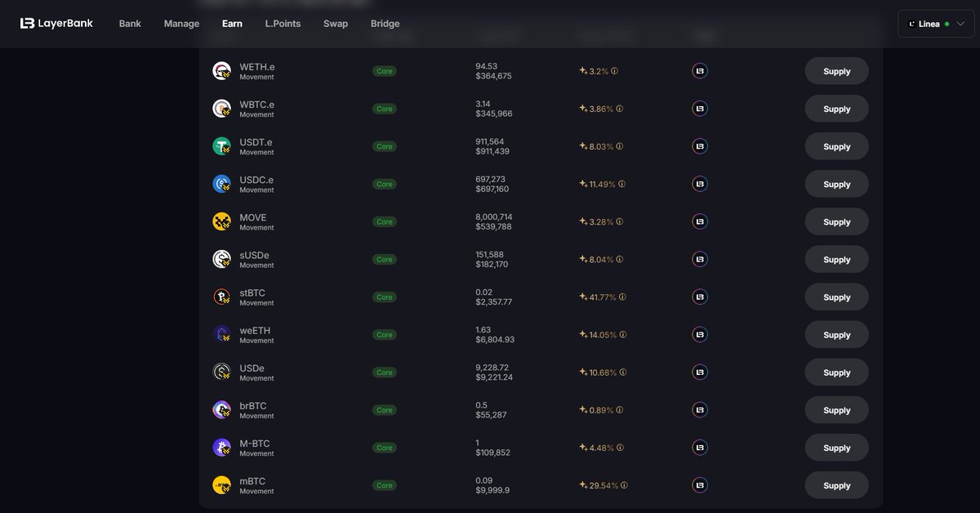Click the reward icon in WETH.e row
The image size is (980, 513).
(x=700, y=71)
